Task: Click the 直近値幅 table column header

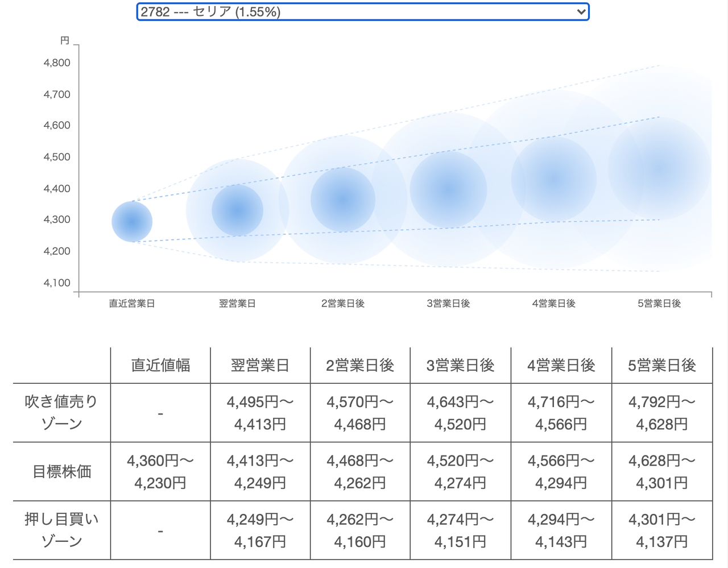Action: (160, 365)
